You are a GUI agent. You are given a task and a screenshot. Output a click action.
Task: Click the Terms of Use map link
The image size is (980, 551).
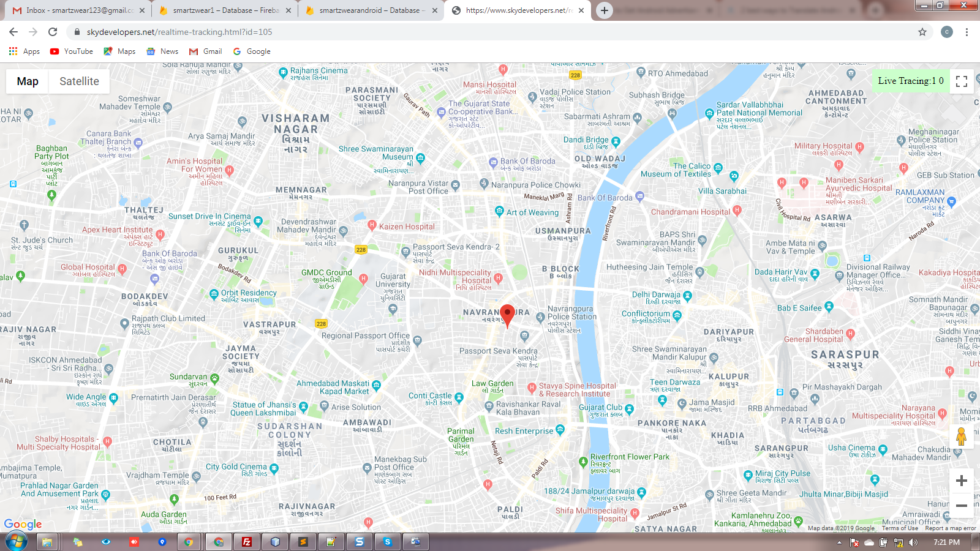900,528
